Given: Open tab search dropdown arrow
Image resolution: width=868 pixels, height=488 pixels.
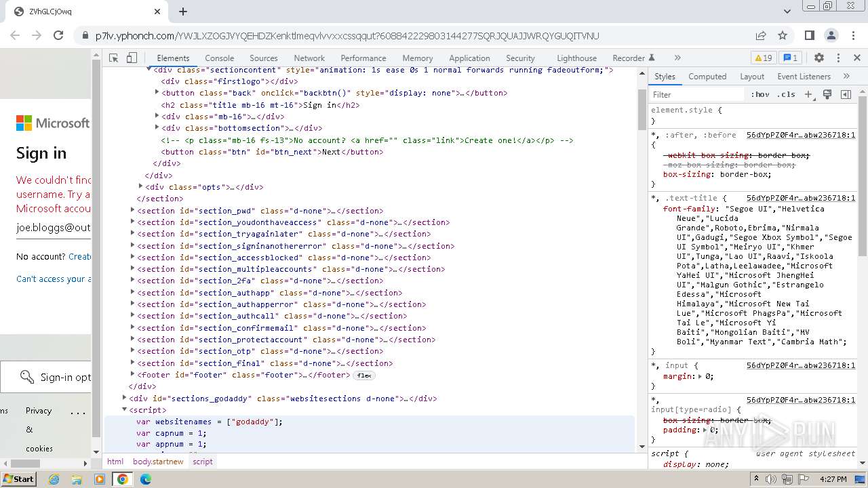Looking at the screenshot, I should 787,12.
